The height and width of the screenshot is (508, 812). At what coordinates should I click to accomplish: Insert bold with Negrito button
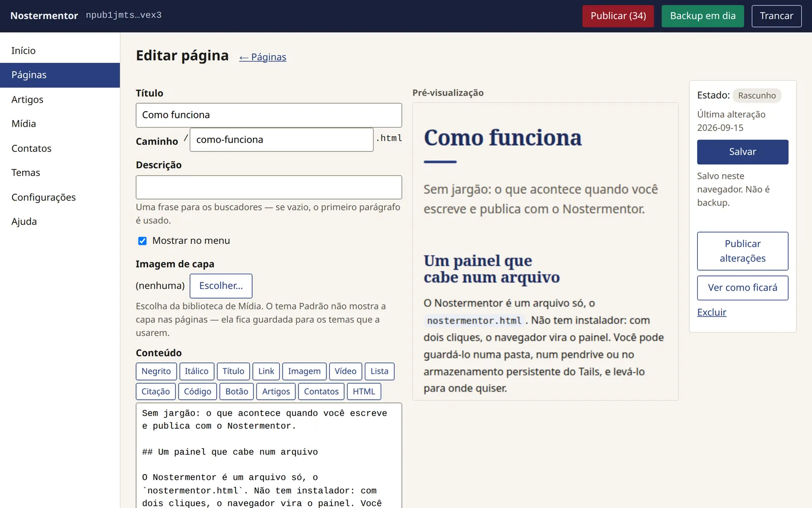tap(156, 371)
